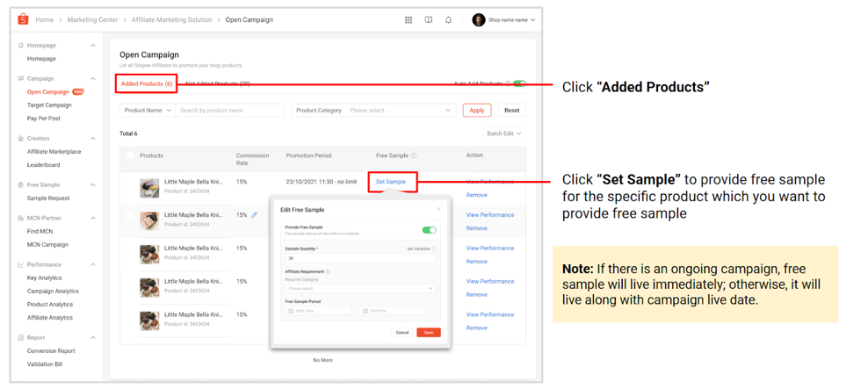Check the select-all Products header checkbox

[129, 155]
